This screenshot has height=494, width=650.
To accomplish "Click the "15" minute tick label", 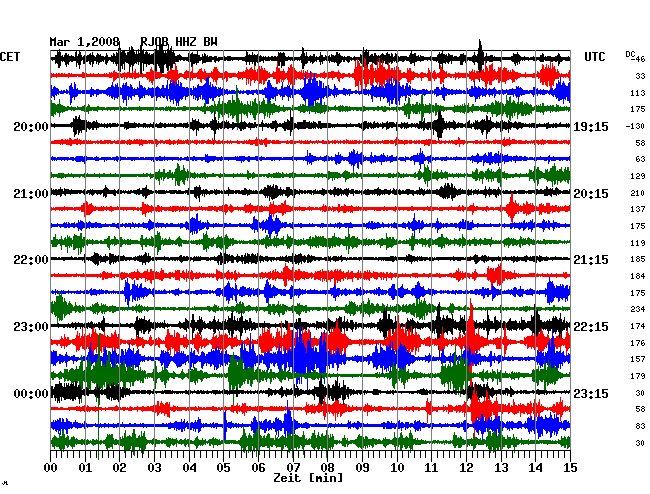I will (x=570, y=467).
